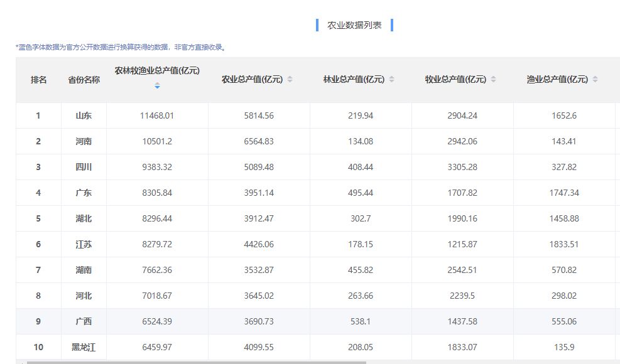Click the blue-font data note
The height and width of the screenshot is (364, 620).
pyautogui.click(x=121, y=48)
